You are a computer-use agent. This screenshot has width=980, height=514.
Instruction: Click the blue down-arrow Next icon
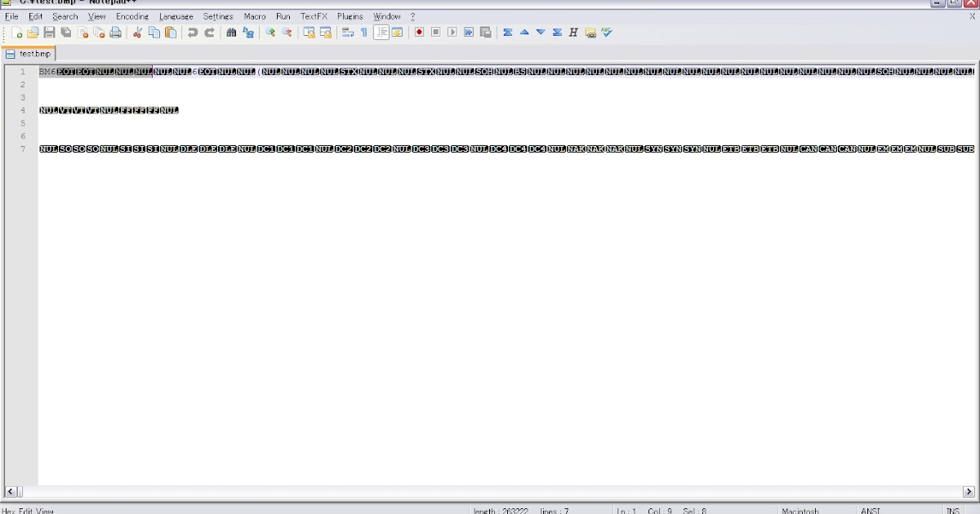pyautogui.click(x=541, y=33)
